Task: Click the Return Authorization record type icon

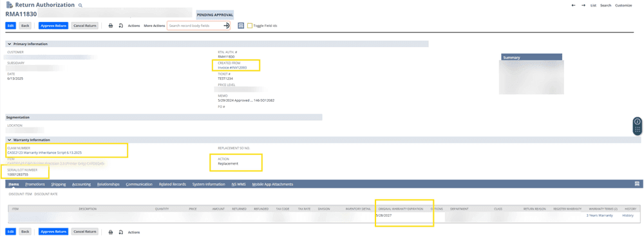Action: 9,5
